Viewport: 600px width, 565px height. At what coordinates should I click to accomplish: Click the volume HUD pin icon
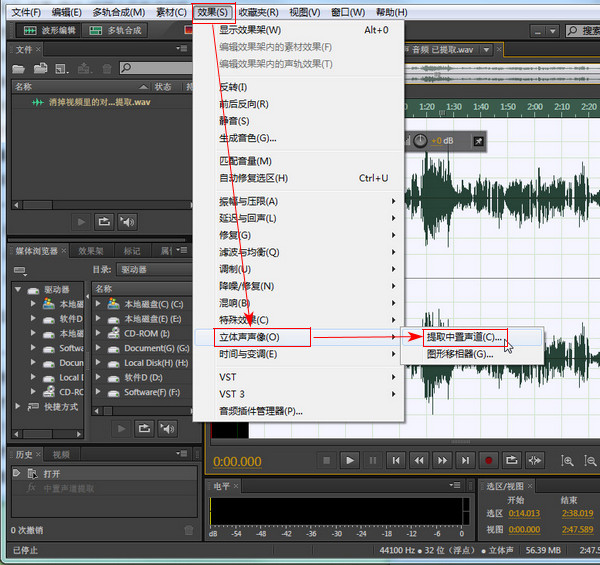tap(479, 141)
